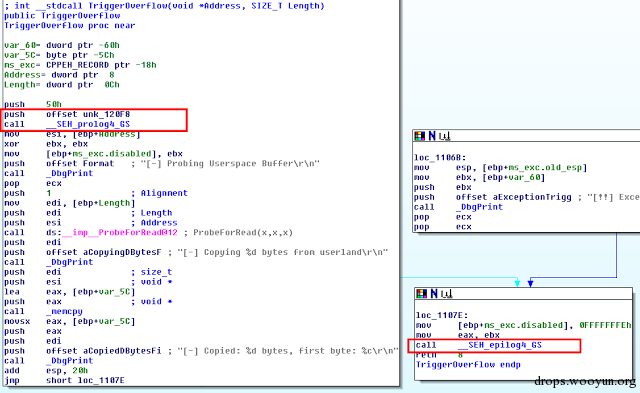Viewport: 640px width, 393px height.
Task: Click the 'push eax ; void *' instruction
Action: [x=88, y=301]
